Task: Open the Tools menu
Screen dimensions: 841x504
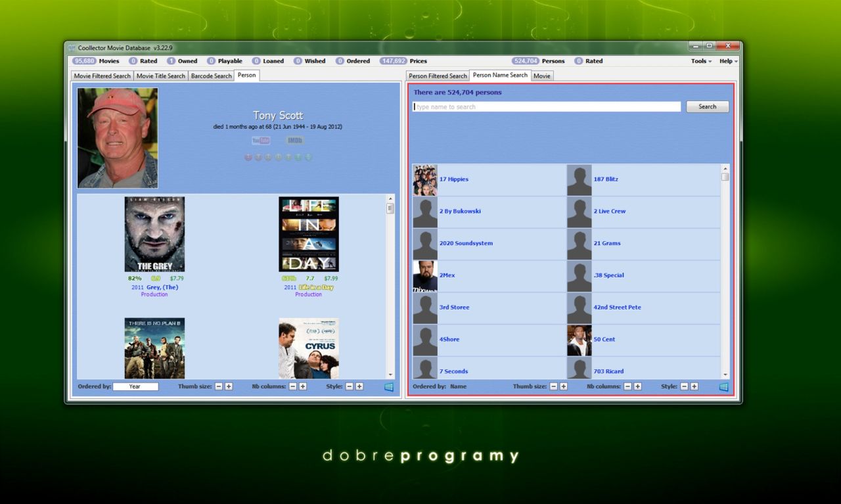Action: click(701, 61)
